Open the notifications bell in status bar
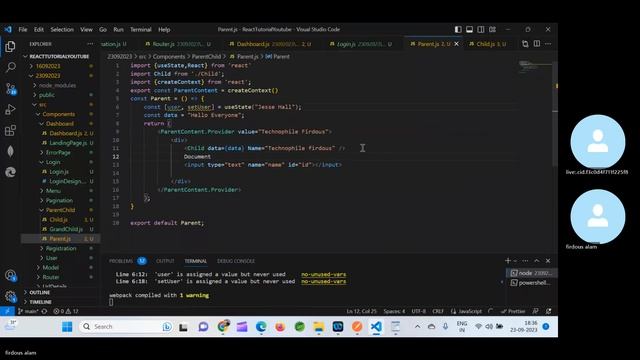 (548, 311)
